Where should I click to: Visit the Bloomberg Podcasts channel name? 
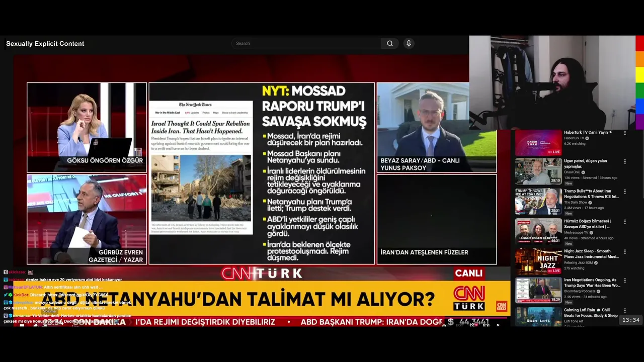tap(580, 291)
